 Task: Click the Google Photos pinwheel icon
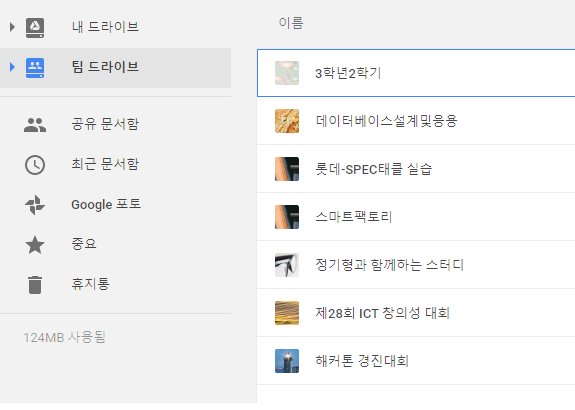click(x=35, y=205)
